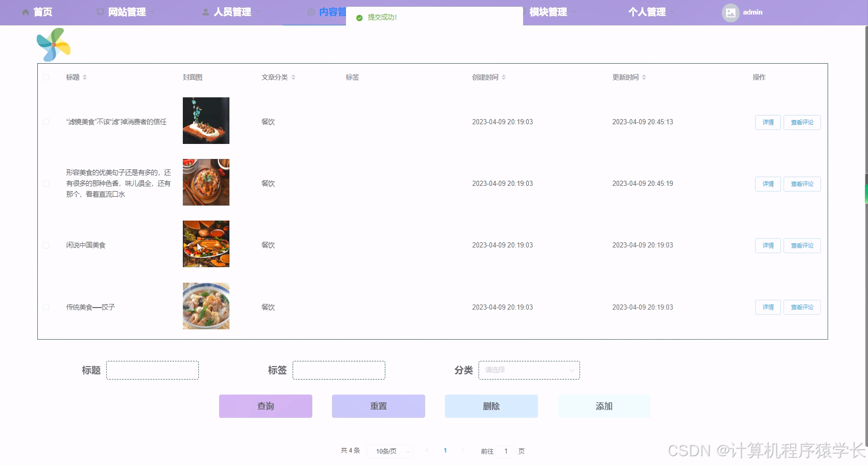Click the home icon beside 首页
This screenshot has width=868, height=466.
tap(26, 12)
